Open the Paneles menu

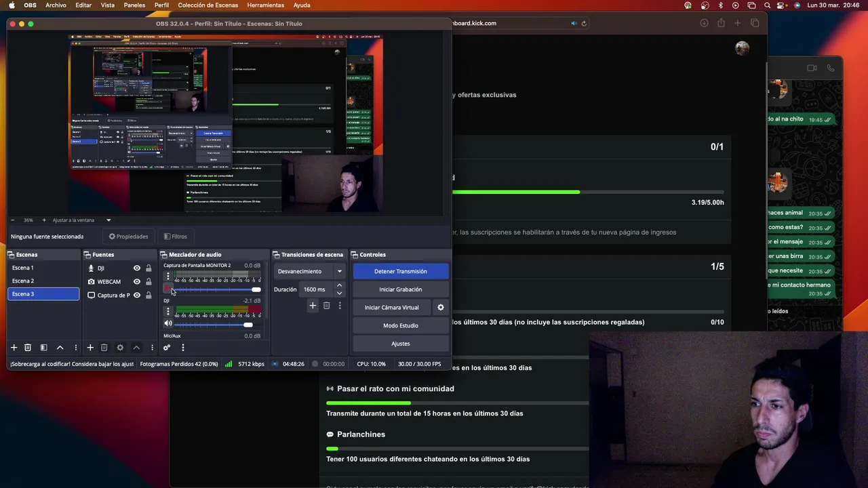[x=134, y=5]
